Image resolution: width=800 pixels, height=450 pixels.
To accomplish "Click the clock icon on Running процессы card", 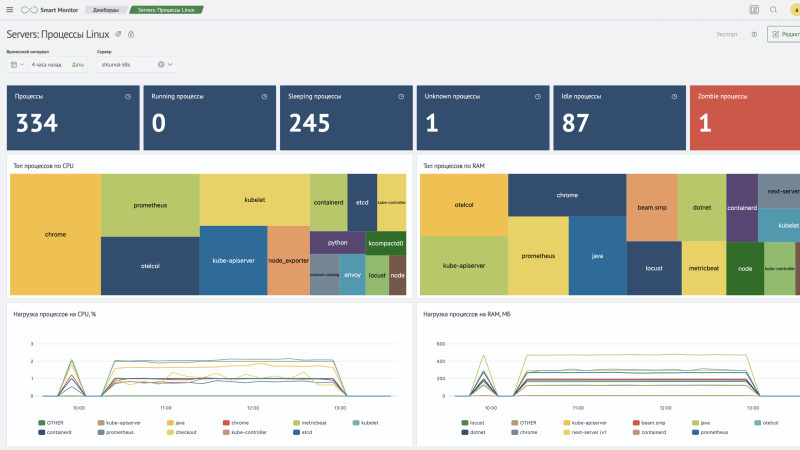I will click(x=264, y=96).
